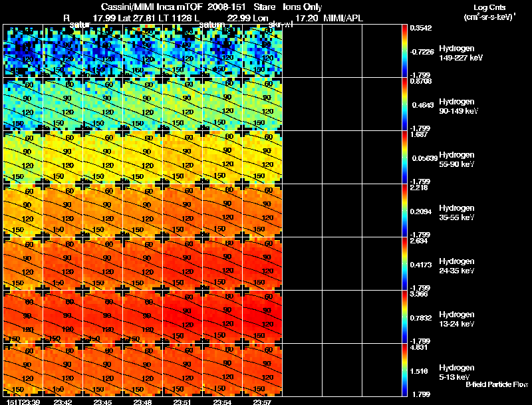Pick the Hydrogen 5-13 keV color scale bar
Image resolution: width=532 pixels, height=405 pixels.
(x=404, y=370)
